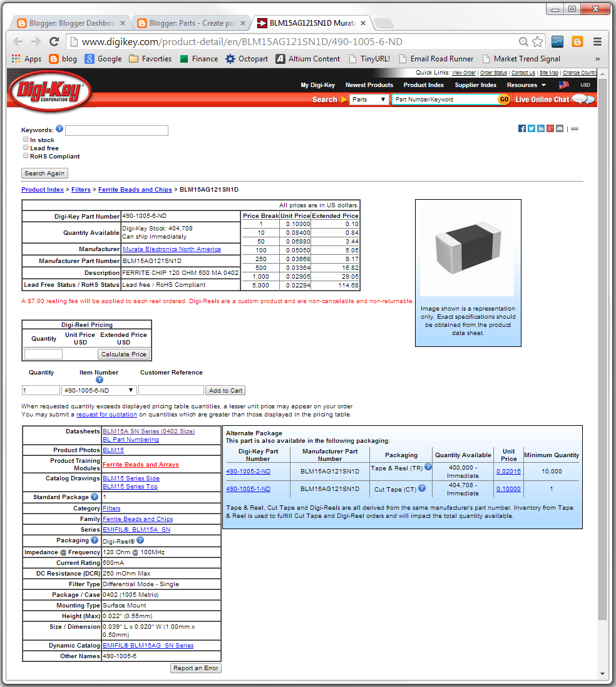The height and width of the screenshot is (687, 616).
Task: Click the help icon next to Keywords
Action: (59, 128)
